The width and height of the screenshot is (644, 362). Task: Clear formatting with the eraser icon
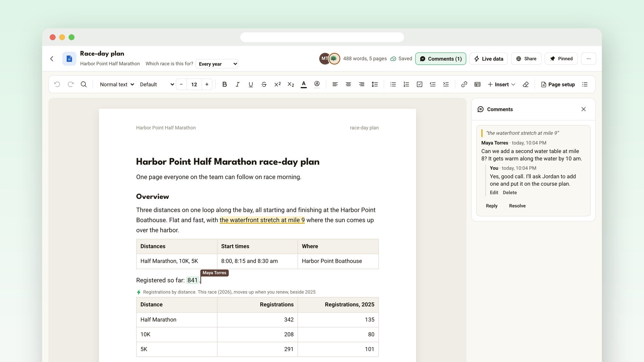point(526,84)
